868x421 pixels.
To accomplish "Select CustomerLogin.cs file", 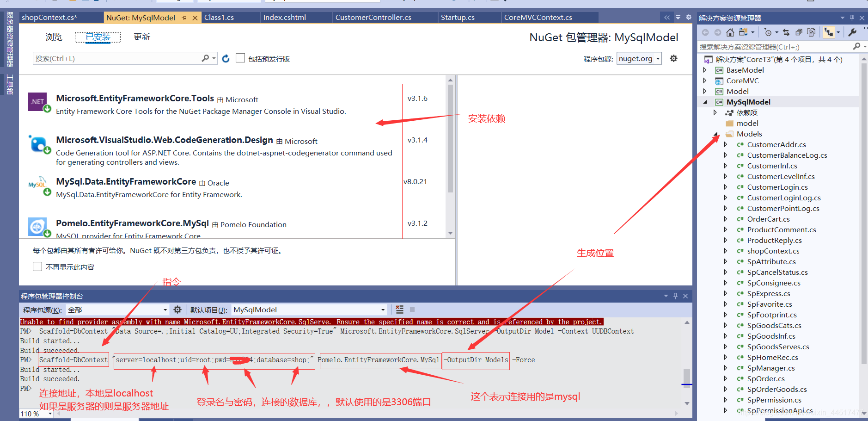I will point(777,187).
